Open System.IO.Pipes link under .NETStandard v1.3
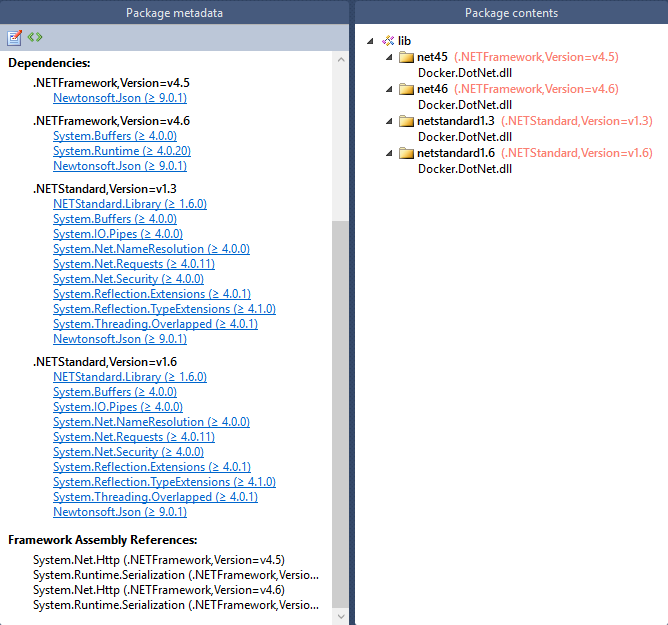The image size is (668, 625). tap(118, 234)
